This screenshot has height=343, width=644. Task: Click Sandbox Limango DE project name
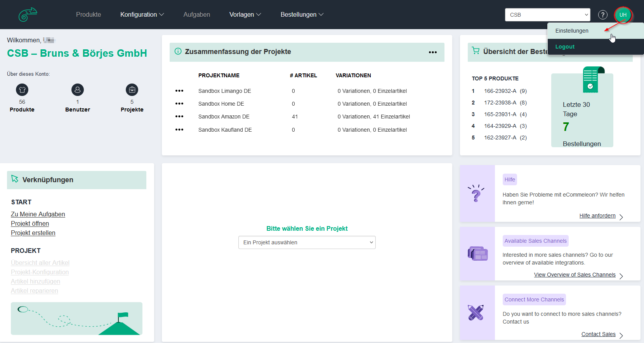point(225,91)
